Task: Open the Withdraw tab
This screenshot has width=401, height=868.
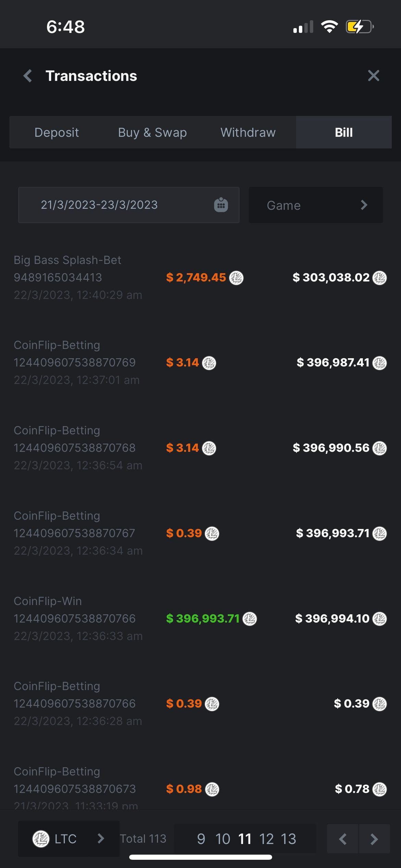Action: click(248, 132)
